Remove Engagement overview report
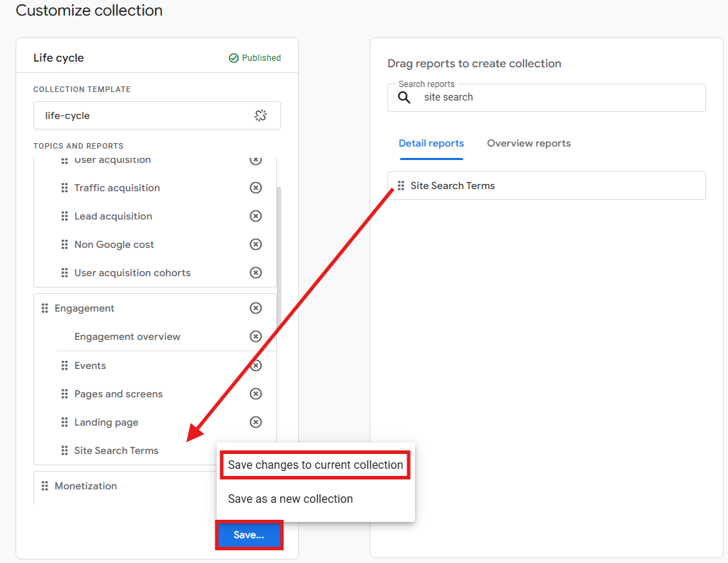 (x=256, y=336)
